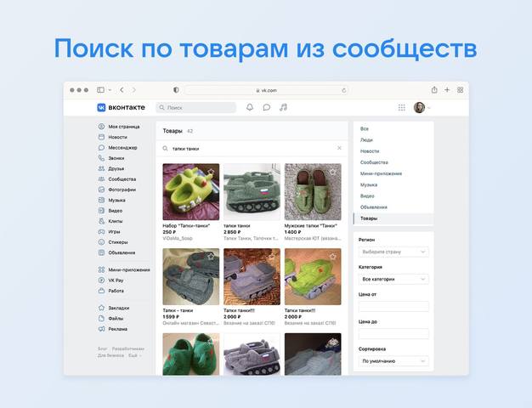The width and height of the screenshot is (532, 408).
Task: Click the 'Цена до' price field
Action: pyautogui.click(x=393, y=334)
